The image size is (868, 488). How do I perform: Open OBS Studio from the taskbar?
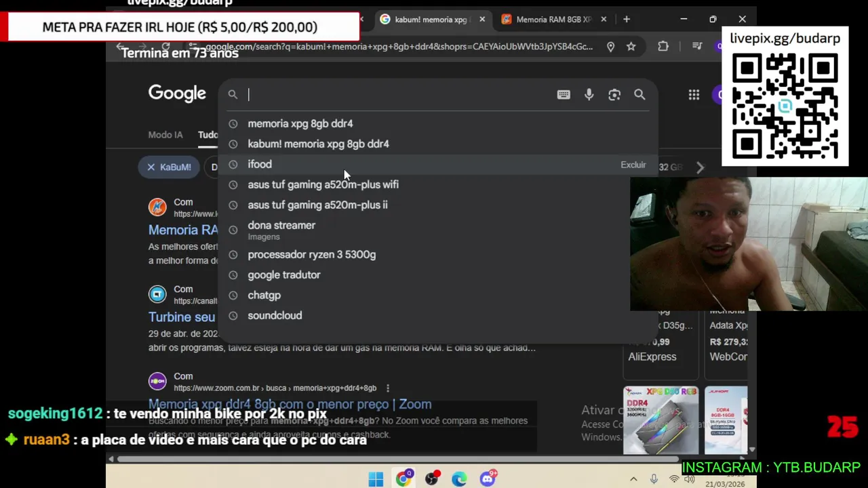click(x=432, y=479)
